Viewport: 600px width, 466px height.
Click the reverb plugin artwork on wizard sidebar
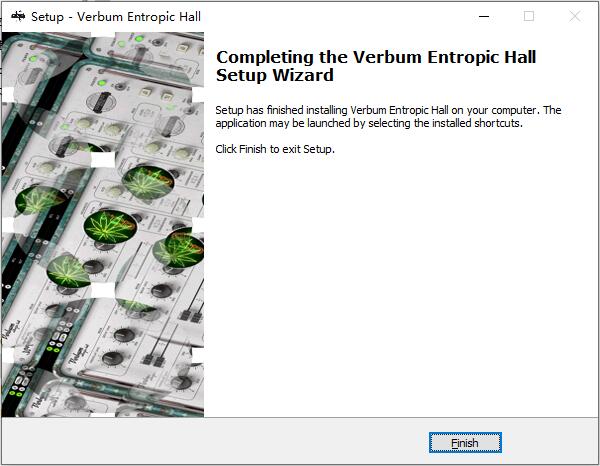tap(103, 225)
